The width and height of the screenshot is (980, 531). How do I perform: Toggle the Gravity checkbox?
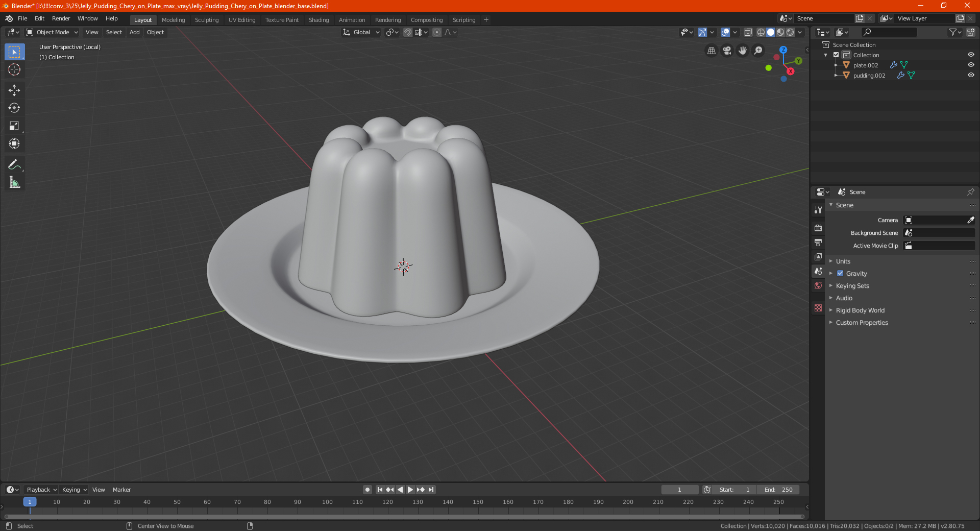point(840,273)
